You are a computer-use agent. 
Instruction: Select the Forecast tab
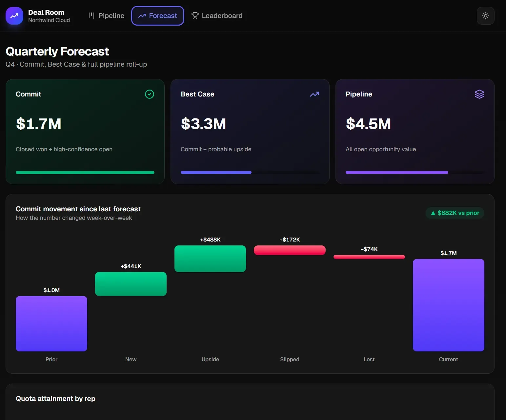[x=158, y=16]
